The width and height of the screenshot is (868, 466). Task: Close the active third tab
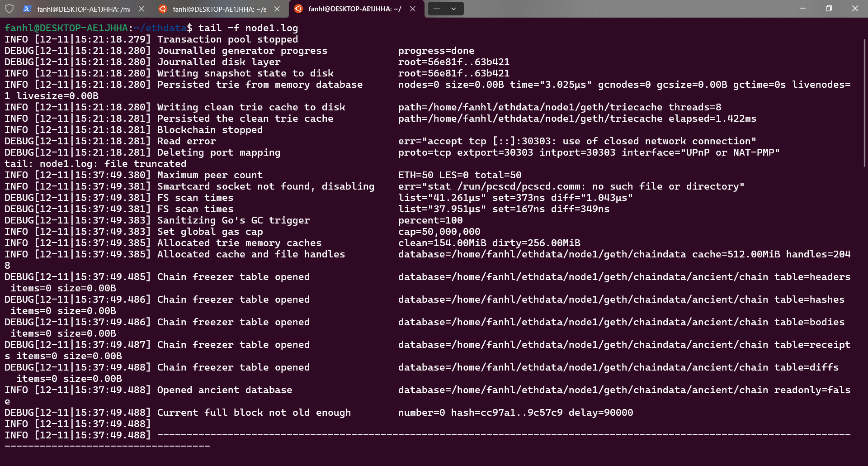(413, 9)
